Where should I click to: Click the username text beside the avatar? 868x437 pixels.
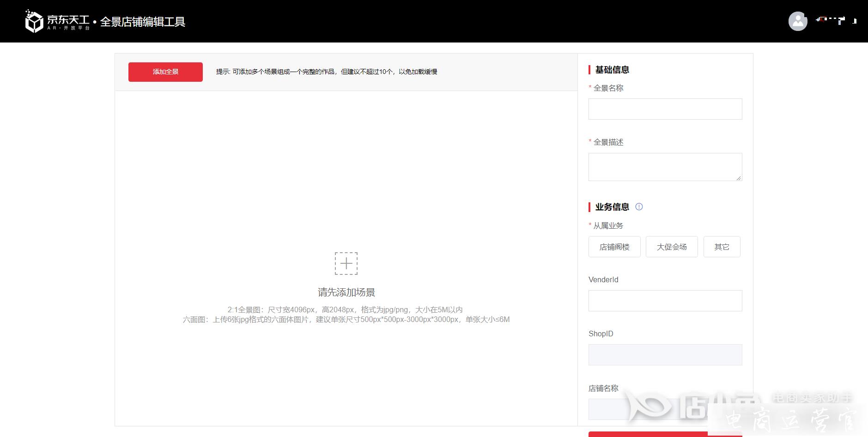coord(836,20)
